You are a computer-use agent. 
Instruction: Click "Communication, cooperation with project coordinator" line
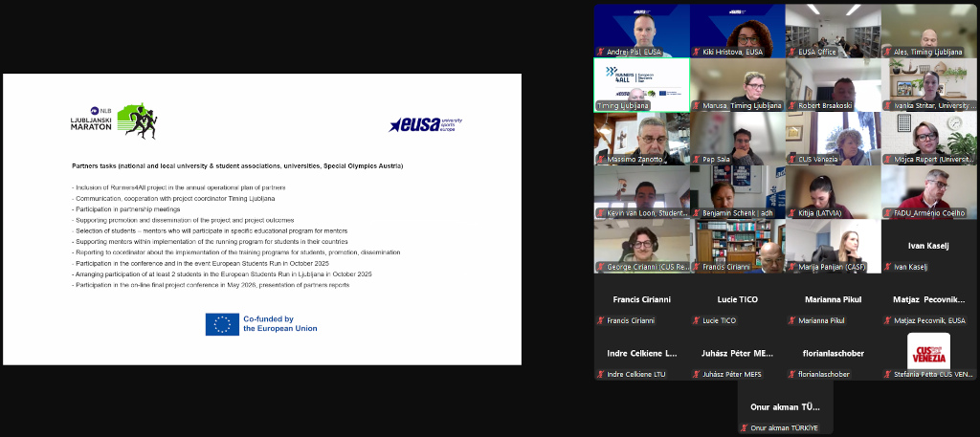coord(174,199)
